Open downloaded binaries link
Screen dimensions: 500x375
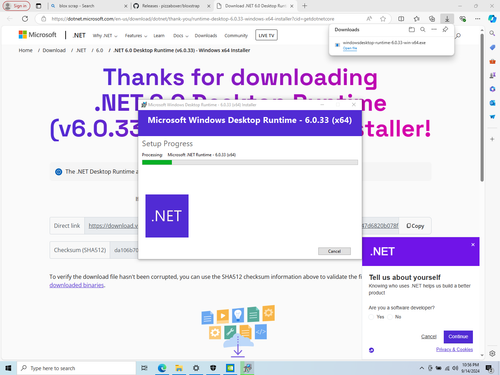click(x=77, y=285)
